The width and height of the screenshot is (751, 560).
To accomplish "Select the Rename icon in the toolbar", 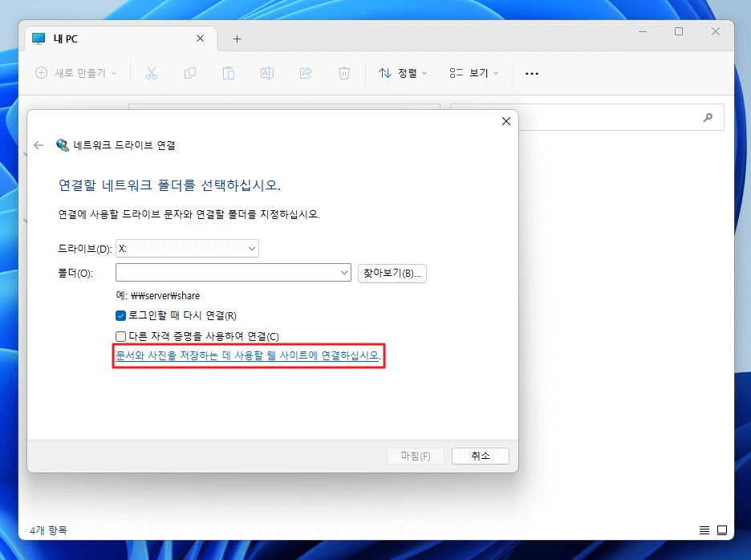I will click(267, 73).
